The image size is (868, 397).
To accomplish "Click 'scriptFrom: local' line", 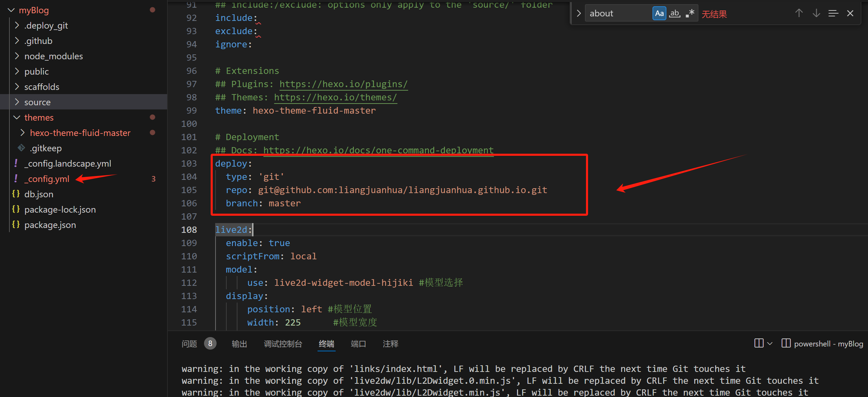I will pos(271,257).
